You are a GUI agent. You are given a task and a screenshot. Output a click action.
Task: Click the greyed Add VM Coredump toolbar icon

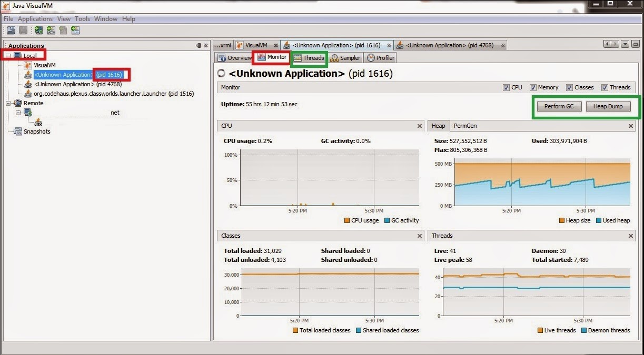coord(63,31)
